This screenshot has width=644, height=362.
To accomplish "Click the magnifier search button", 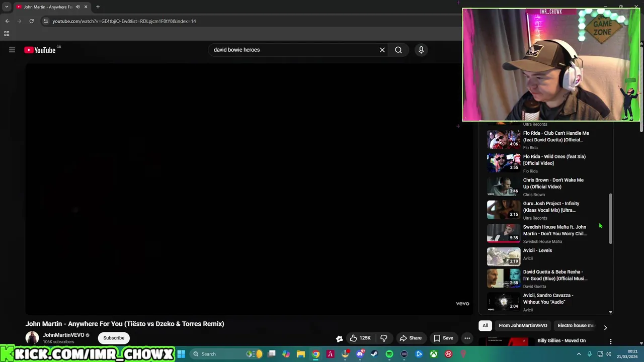I will (398, 50).
